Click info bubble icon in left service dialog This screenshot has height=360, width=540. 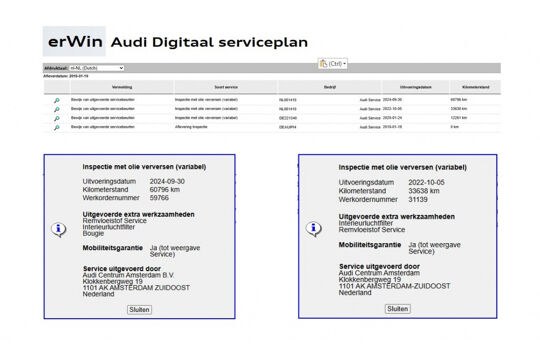pyautogui.click(x=59, y=229)
